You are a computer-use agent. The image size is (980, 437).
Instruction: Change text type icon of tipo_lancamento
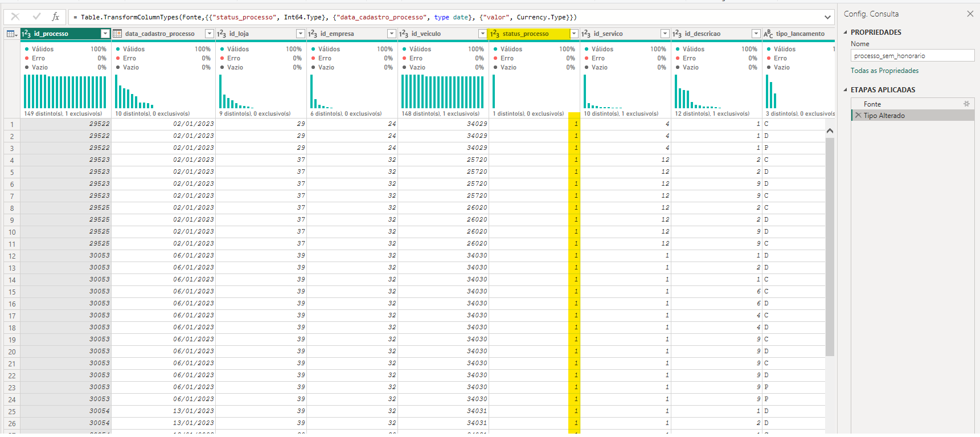[768, 34]
